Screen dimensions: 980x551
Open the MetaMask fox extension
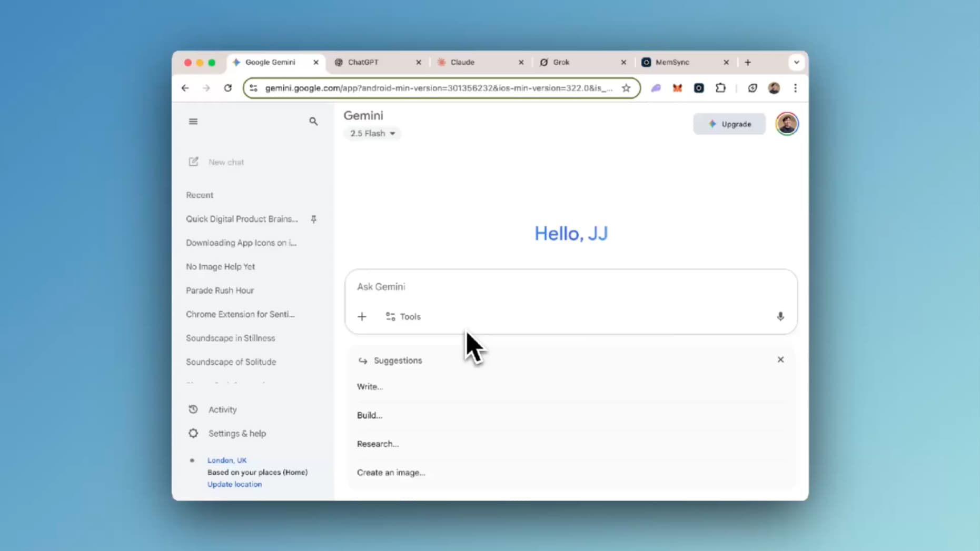pyautogui.click(x=677, y=88)
